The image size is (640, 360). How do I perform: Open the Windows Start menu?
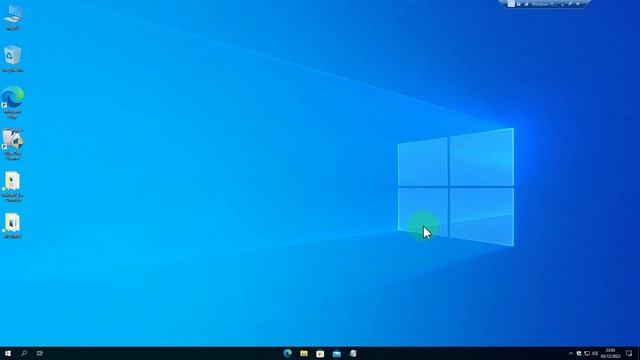[8, 353]
